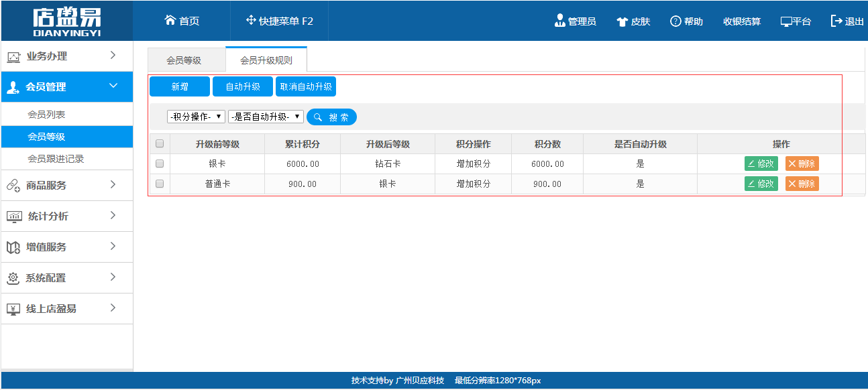Click the 新增 button
Viewport: 868px width, 390px height.
click(180, 86)
